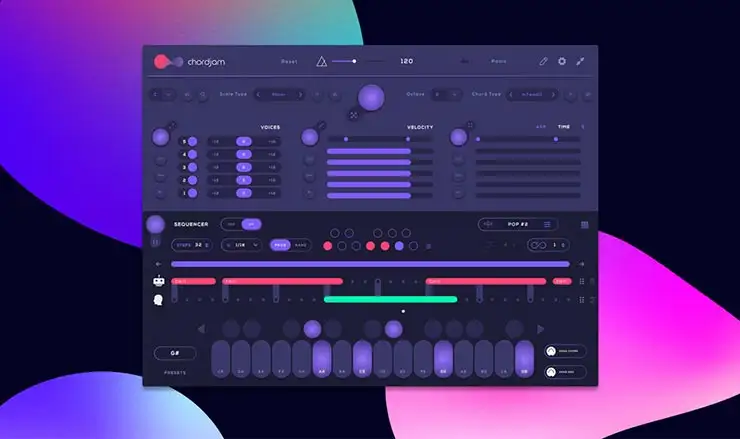Switch to the ARP tab
The height and width of the screenshot is (439, 740).
[541, 127]
